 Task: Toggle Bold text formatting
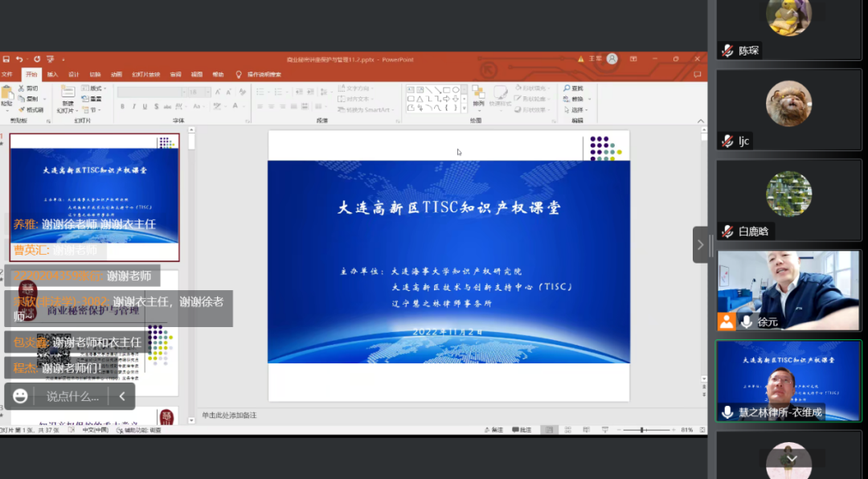[x=121, y=106]
